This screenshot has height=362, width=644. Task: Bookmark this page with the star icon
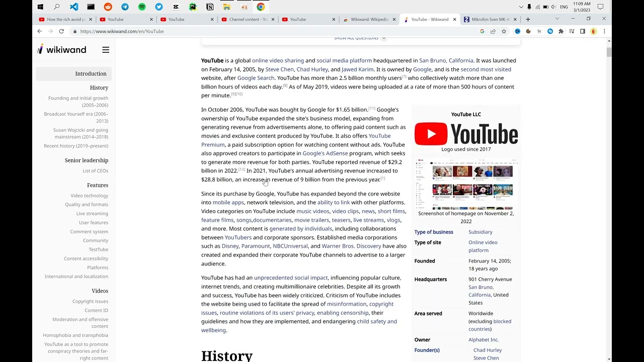click(x=504, y=31)
